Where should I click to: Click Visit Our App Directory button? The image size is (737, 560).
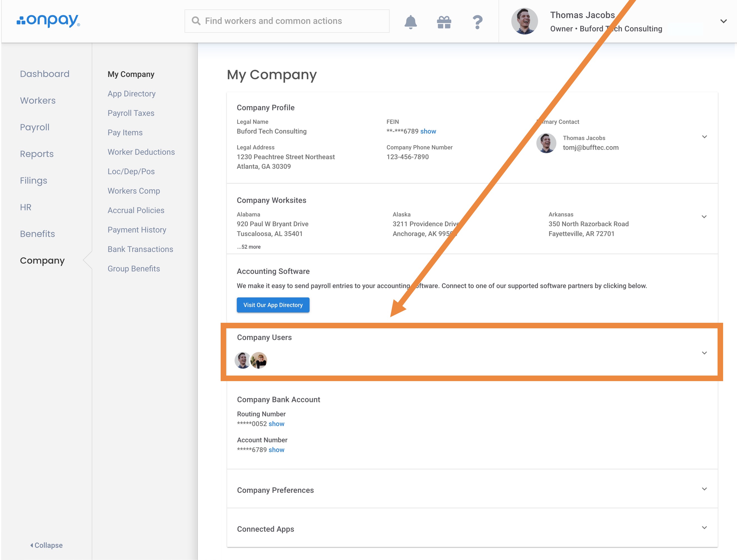click(x=273, y=305)
